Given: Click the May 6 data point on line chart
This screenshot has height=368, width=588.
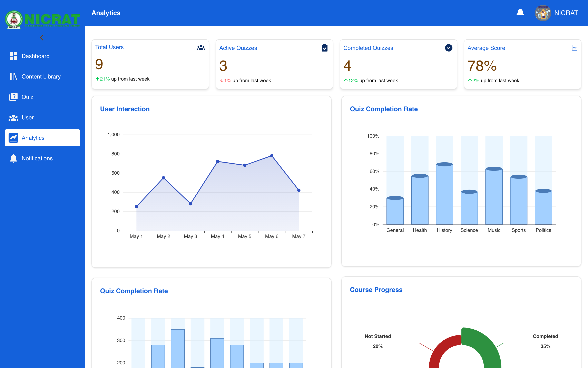Looking at the screenshot, I should coord(272,156).
